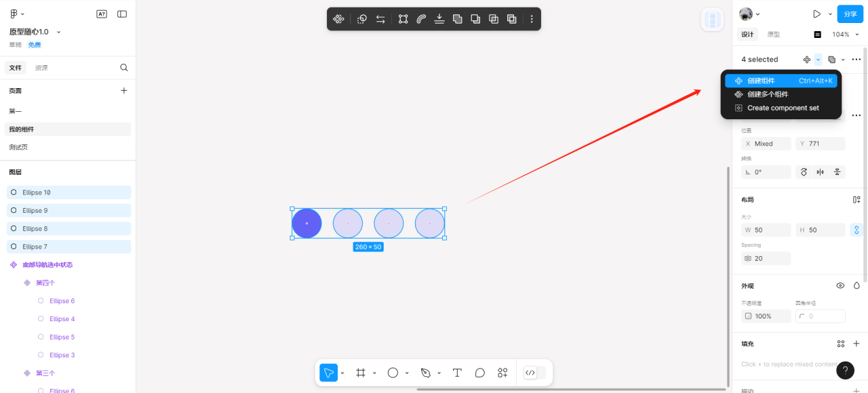Image resolution: width=868 pixels, height=393 pixels.
Task: Open the Actions tool in bottom toolbar
Action: coord(502,373)
